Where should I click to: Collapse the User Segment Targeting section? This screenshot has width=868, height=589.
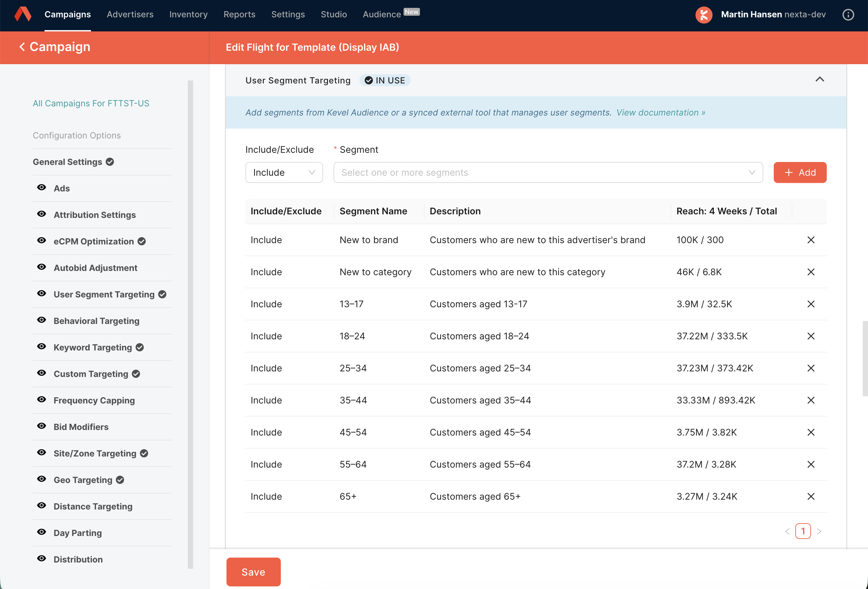(x=820, y=80)
